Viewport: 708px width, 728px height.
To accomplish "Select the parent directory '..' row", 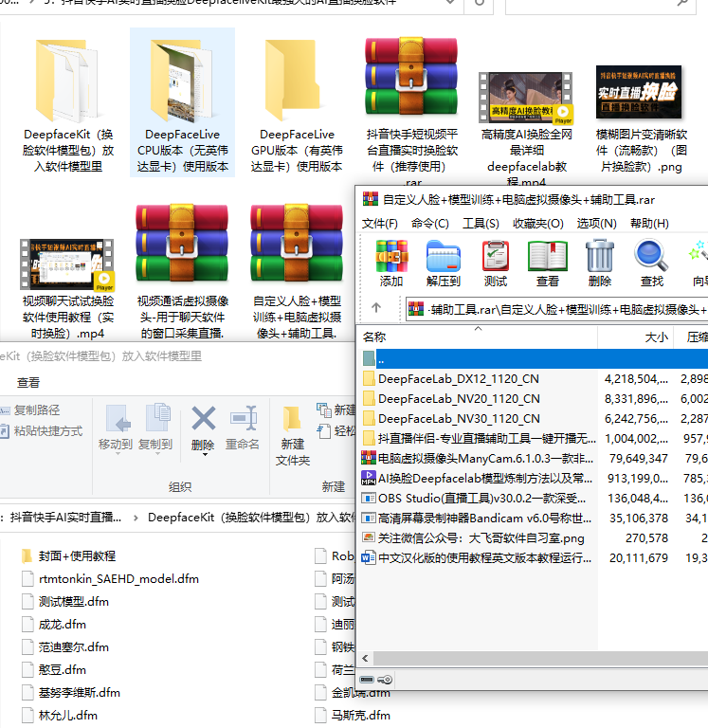I will tap(535, 359).
